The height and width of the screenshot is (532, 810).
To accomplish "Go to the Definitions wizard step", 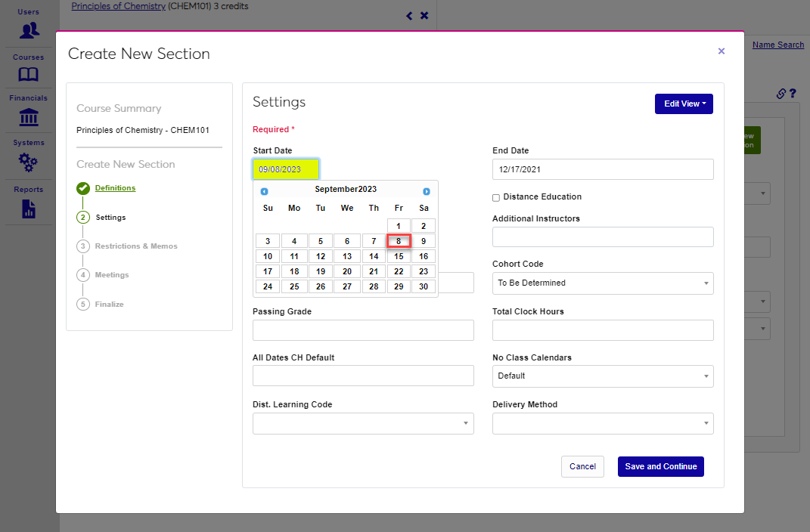I will (x=115, y=188).
